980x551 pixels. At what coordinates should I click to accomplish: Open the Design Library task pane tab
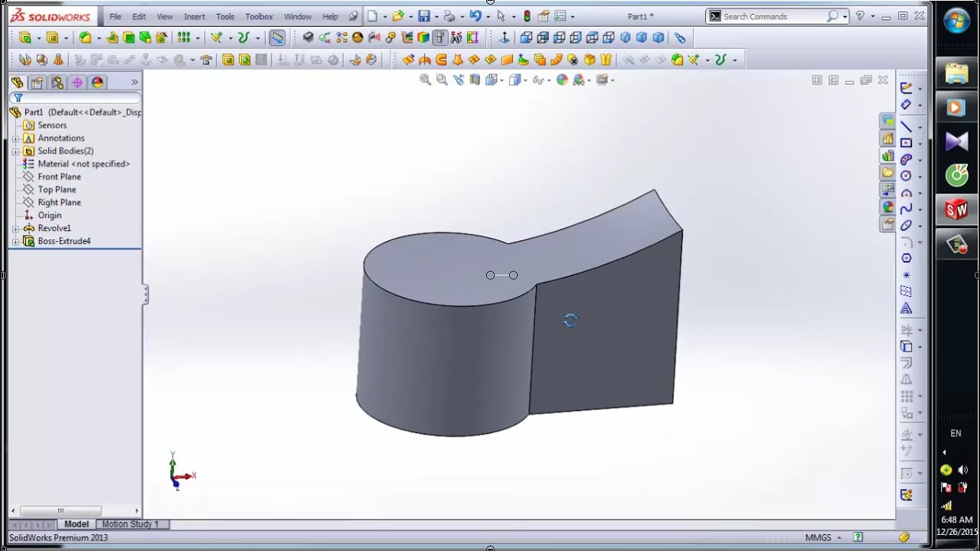pos(887,155)
